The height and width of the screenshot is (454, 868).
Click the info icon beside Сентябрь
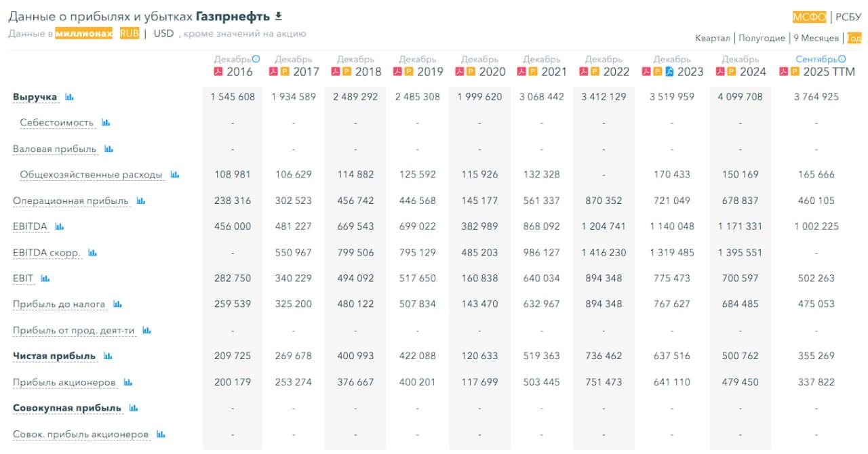tap(842, 59)
